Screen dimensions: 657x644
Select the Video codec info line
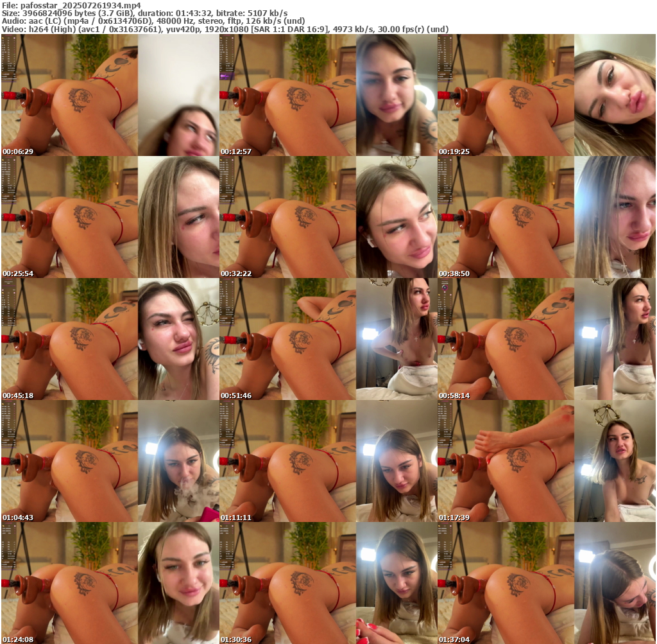(225, 30)
